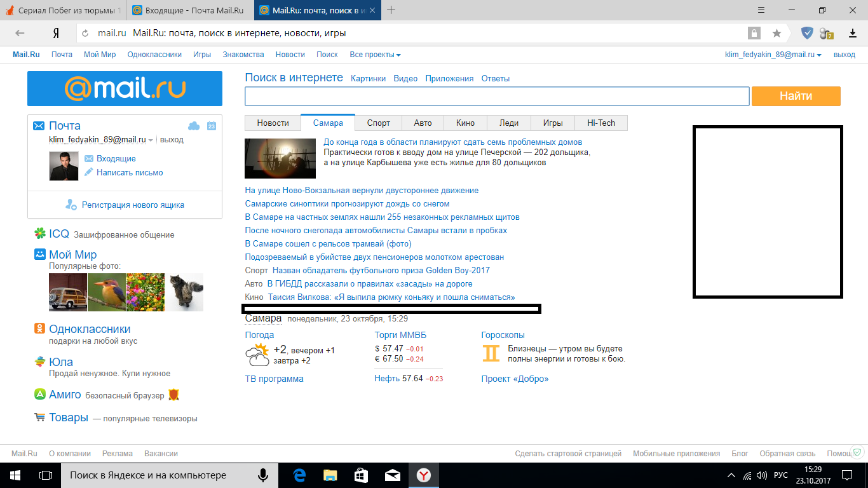
Task: Open Windows Start menu
Action: (15, 475)
